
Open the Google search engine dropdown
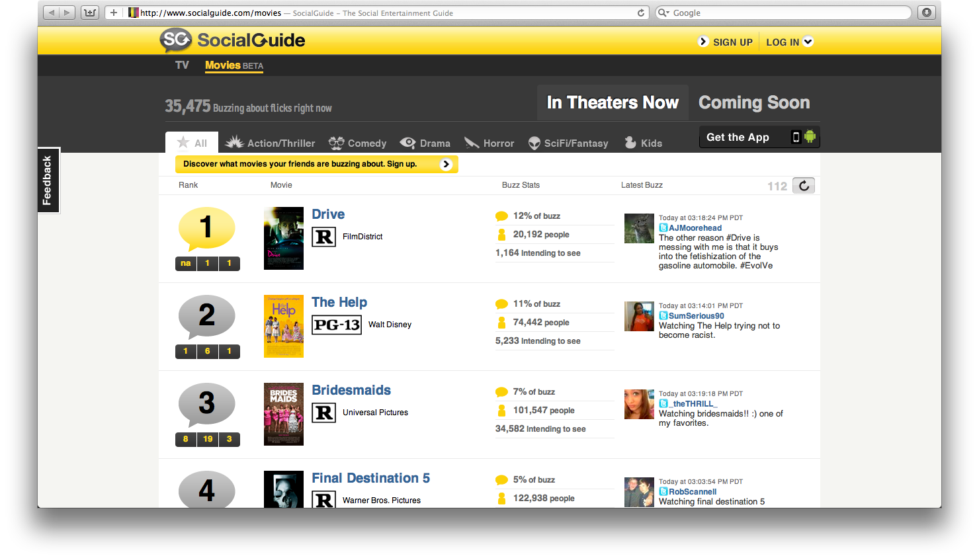[x=663, y=13]
